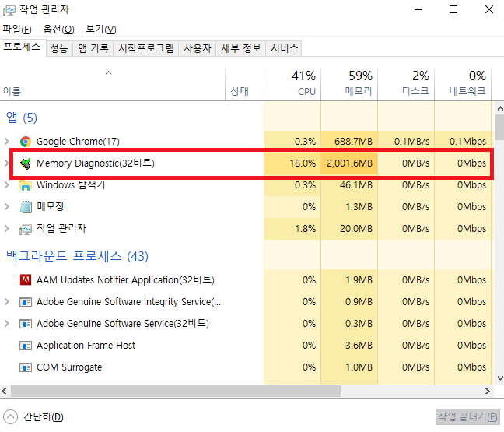Select the 'AAM Updates Notifier Application(32비트)' name

(x=125, y=280)
